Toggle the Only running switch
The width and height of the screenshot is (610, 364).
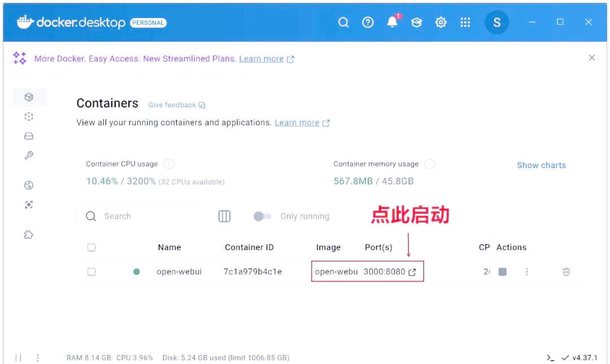click(262, 216)
